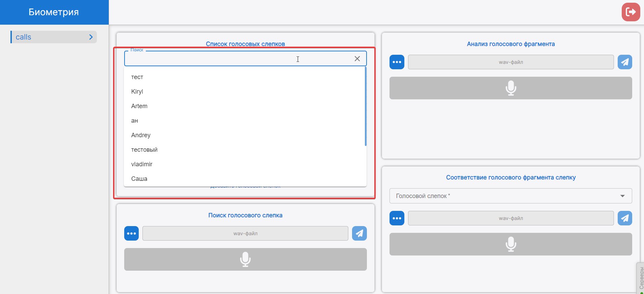Select Artem from the voiceprint list
644x294 pixels.
click(x=139, y=106)
